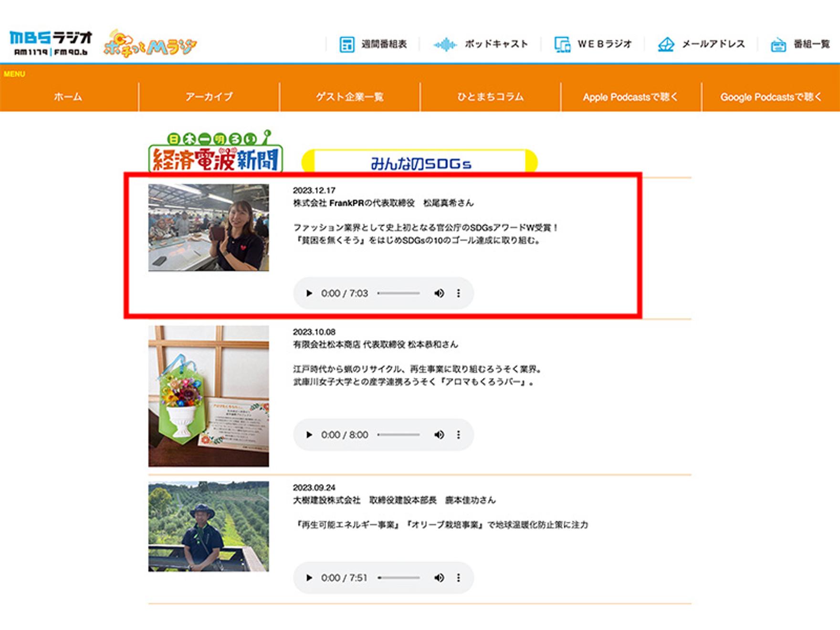Mute the 8:00 audio player

click(439, 435)
